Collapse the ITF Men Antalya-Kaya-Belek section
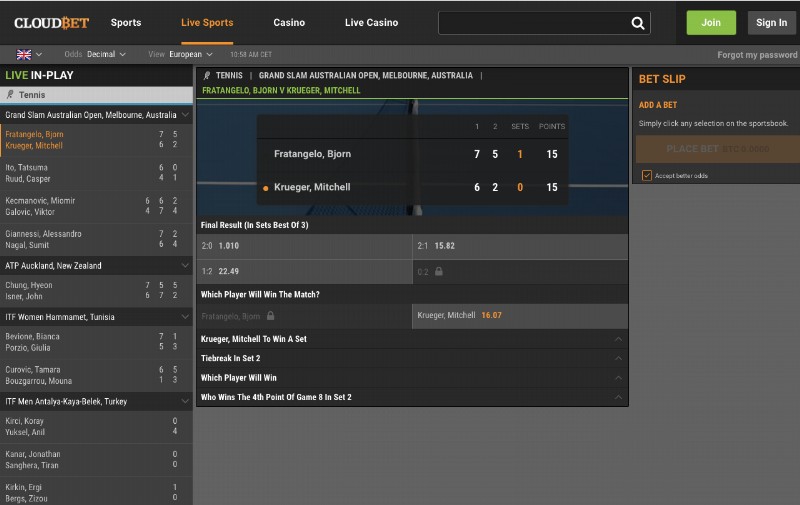 pos(185,401)
